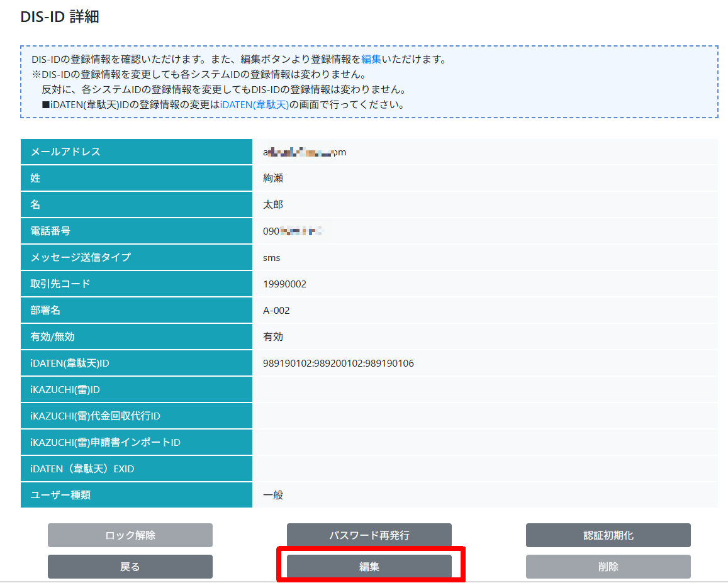Viewport: 728px width, 583px height.
Task: Click the iKAZUCHI(雷)代金回収代行ID row label
Action: (x=95, y=416)
